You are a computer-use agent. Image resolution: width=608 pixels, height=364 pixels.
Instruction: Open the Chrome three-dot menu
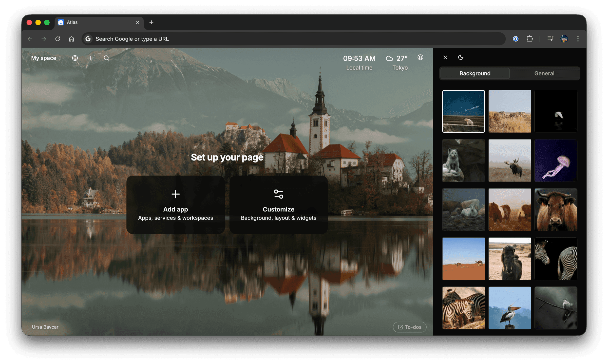578,39
